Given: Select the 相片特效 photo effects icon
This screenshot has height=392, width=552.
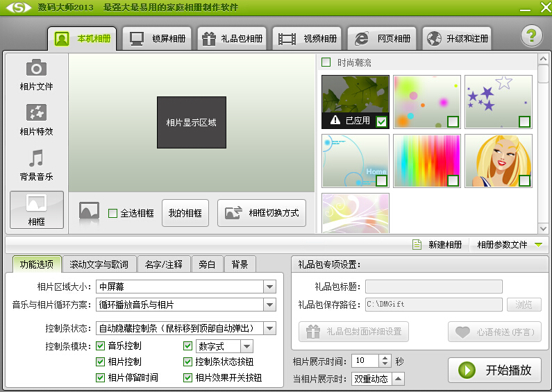Looking at the screenshot, I should point(36,119).
